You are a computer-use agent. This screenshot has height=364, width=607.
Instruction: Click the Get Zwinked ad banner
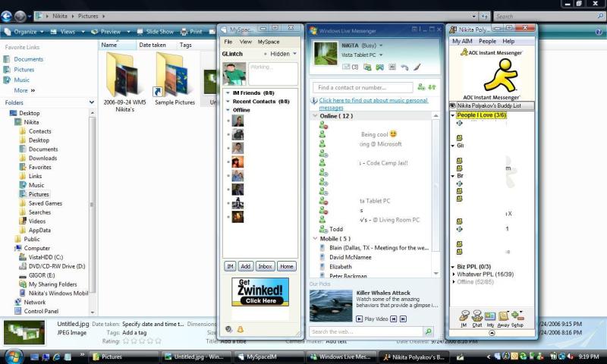click(260, 292)
